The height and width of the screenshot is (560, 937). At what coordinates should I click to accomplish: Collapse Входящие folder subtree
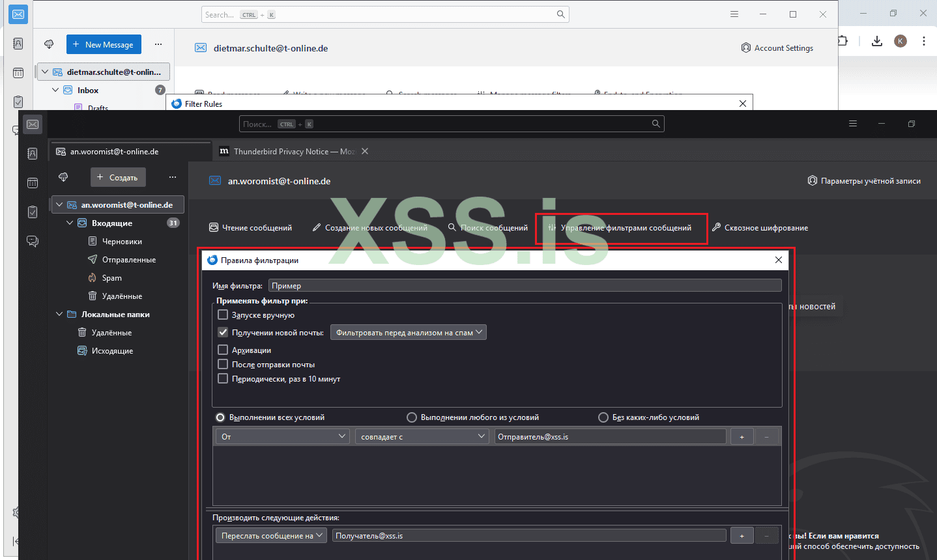pos(70,223)
